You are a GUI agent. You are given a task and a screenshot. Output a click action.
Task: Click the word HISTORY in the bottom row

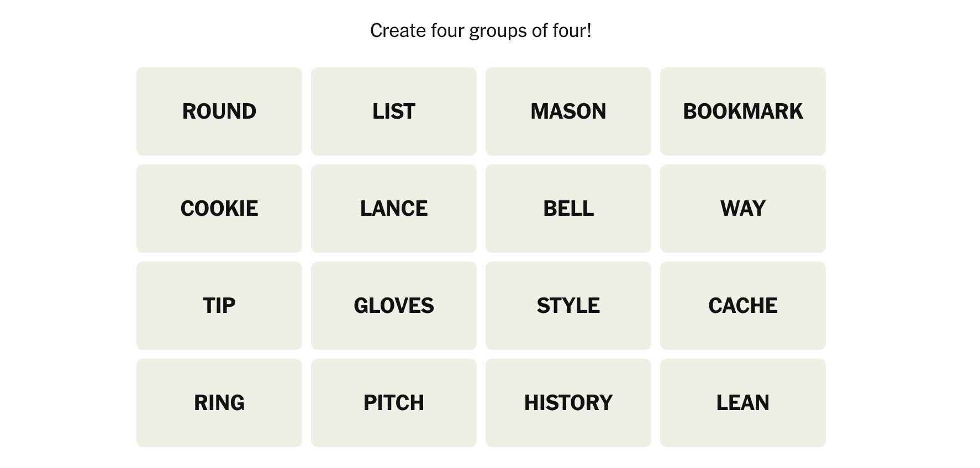pos(568,403)
